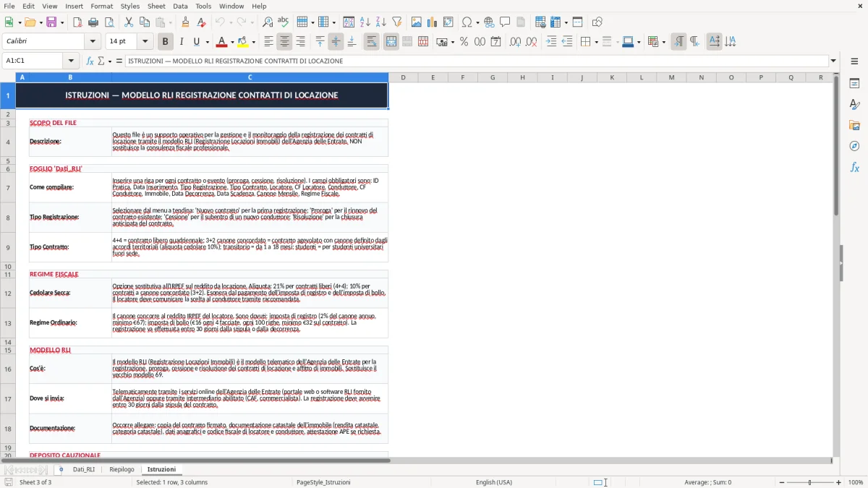Viewport: 868px width, 488px height.
Task: Open Background Color dropdown arrow
Action: (x=253, y=42)
